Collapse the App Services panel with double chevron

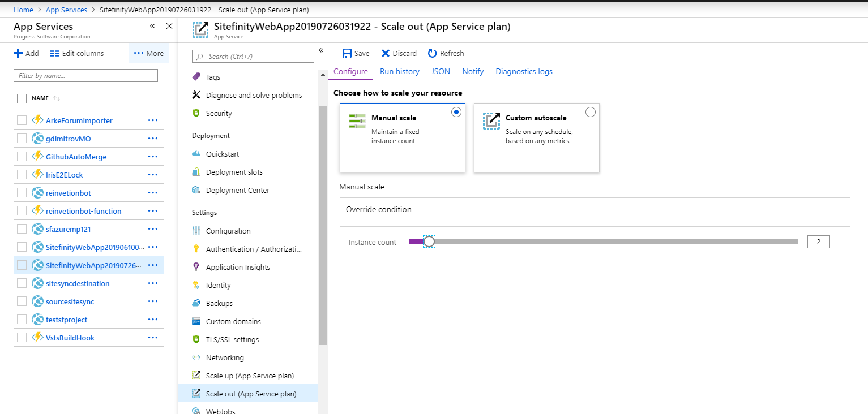[152, 26]
